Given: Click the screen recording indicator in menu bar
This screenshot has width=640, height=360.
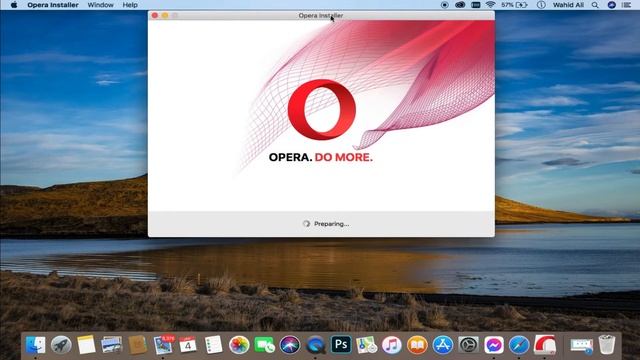Looking at the screenshot, I should pos(445,5).
